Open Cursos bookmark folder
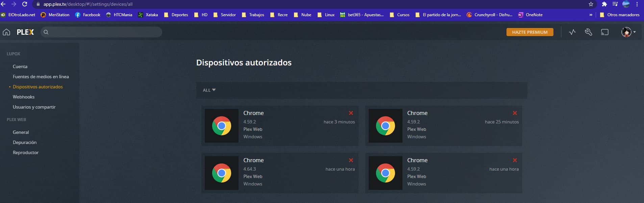The width and height of the screenshot is (644, 203). tap(400, 15)
